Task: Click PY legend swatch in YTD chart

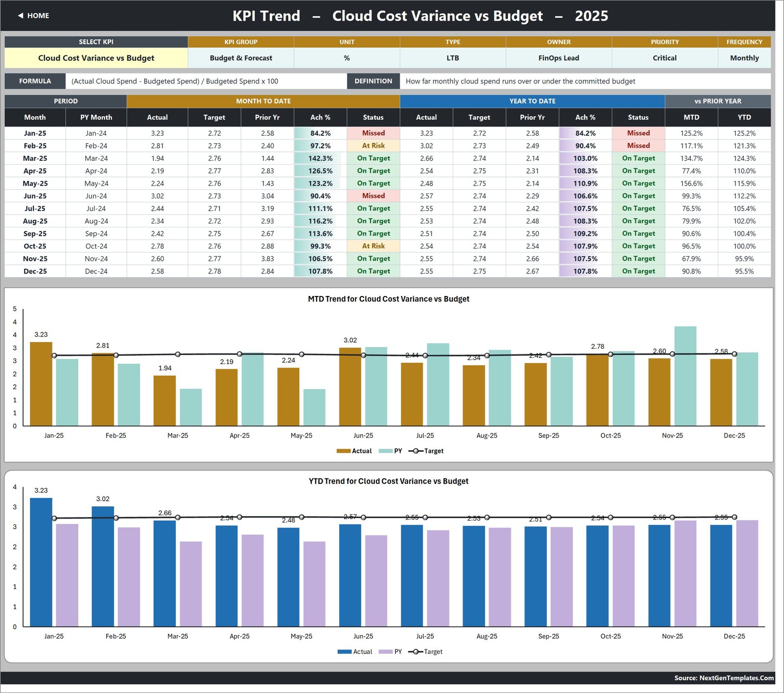Action: point(386,652)
